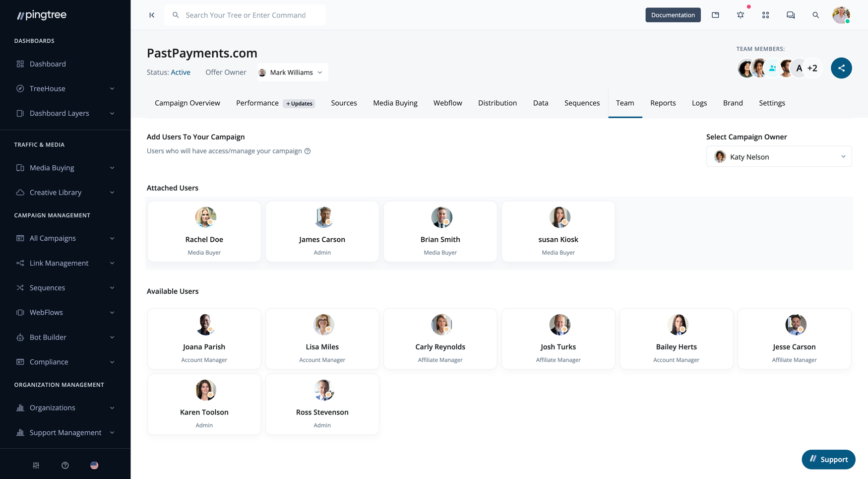868x479 pixels.
Task: Select the Joana Parish available user card
Action: (204, 339)
